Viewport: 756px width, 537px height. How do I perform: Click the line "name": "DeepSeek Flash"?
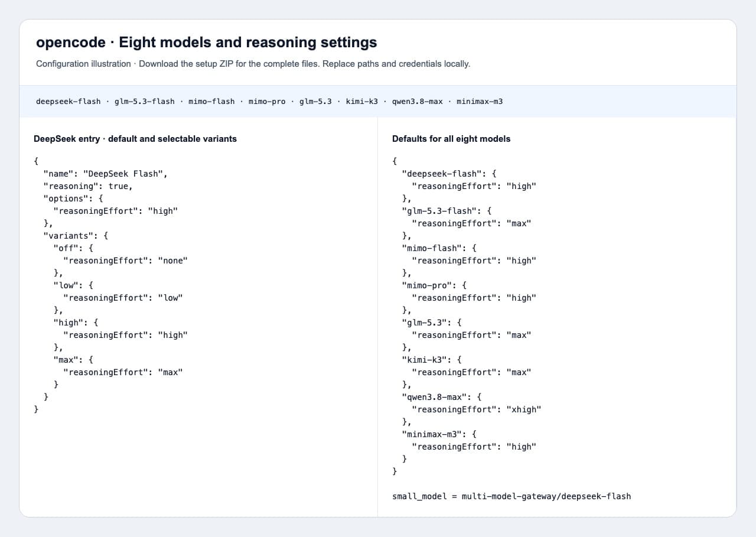[x=106, y=174]
